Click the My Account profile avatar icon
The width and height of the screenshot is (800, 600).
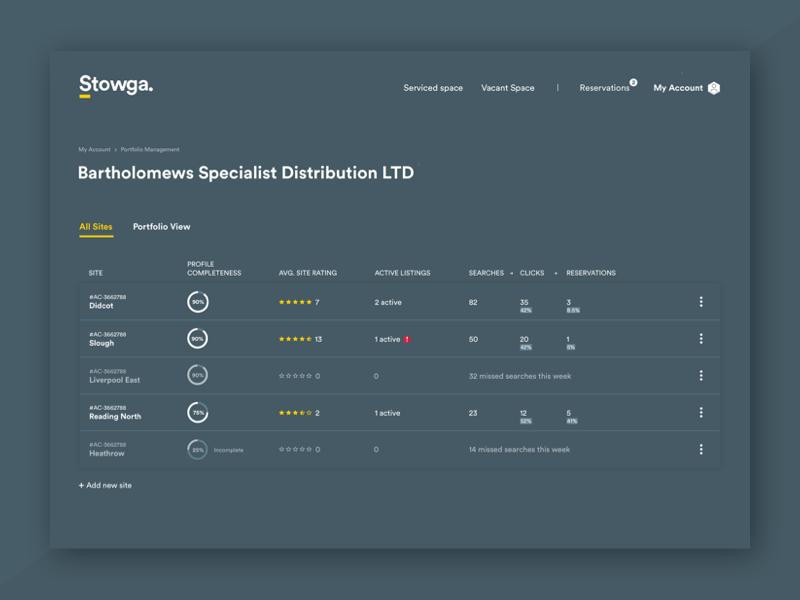tap(713, 88)
